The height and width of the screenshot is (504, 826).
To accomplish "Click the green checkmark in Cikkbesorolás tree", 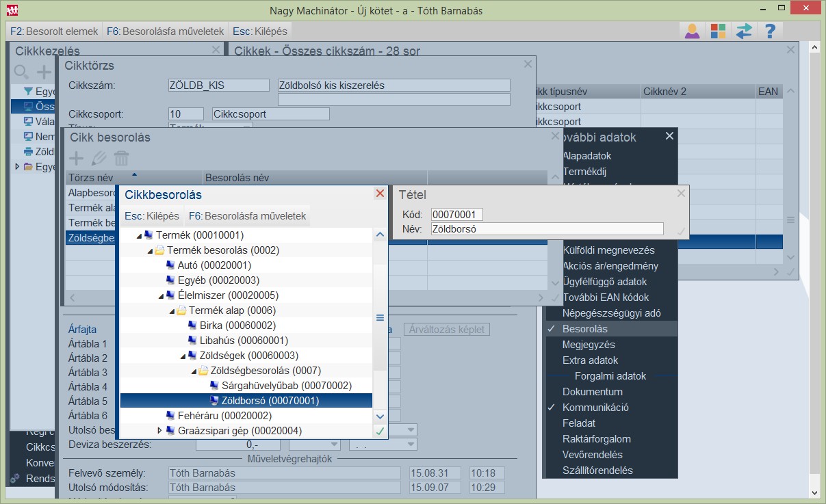I will (x=380, y=431).
